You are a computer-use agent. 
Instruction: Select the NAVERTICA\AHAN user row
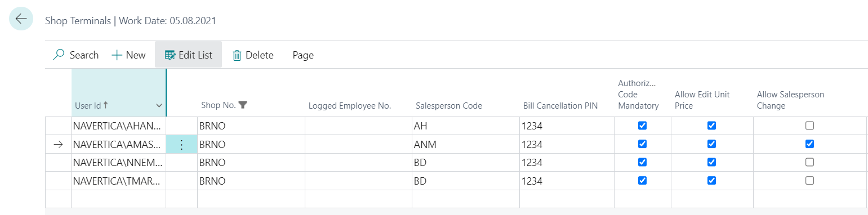click(118, 126)
